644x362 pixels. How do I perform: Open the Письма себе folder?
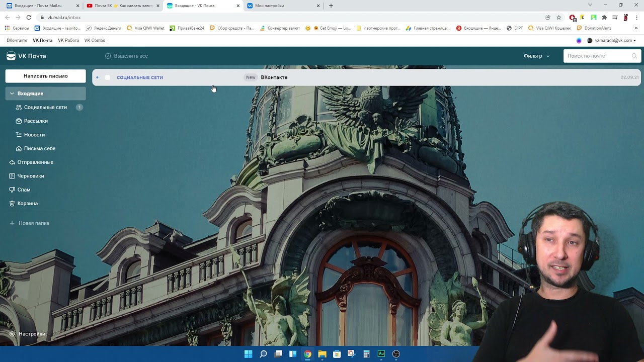(x=40, y=148)
